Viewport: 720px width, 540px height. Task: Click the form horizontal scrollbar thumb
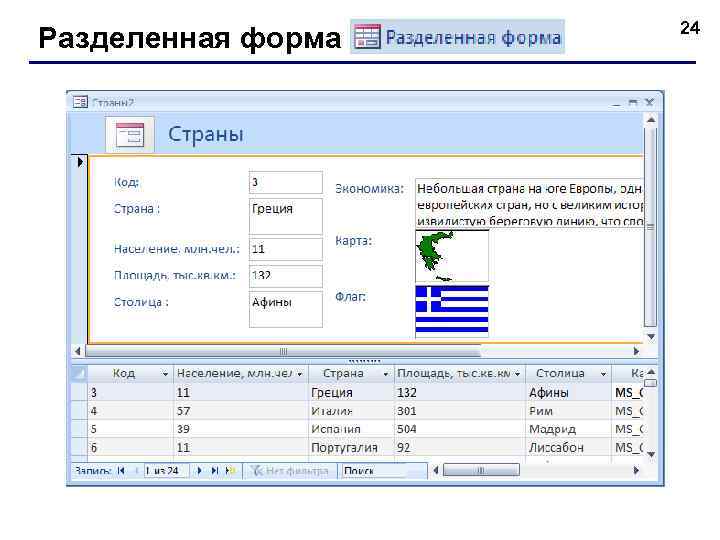click(283, 351)
